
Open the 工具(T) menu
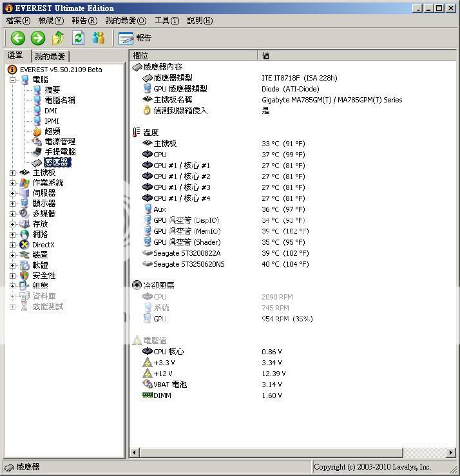click(166, 21)
